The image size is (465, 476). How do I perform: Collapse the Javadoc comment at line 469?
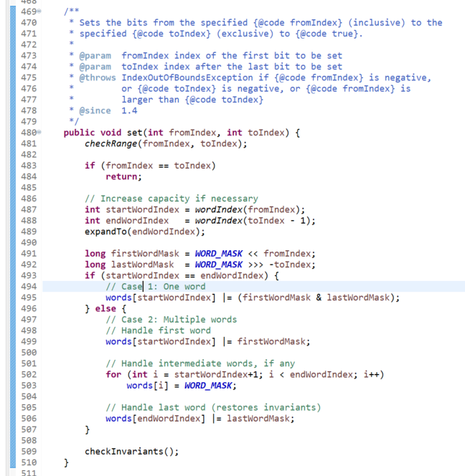(39, 11)
